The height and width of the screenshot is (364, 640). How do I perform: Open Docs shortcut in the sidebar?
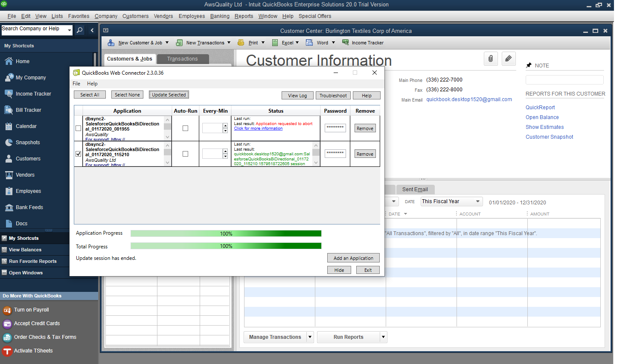click(x=22, y=224)
